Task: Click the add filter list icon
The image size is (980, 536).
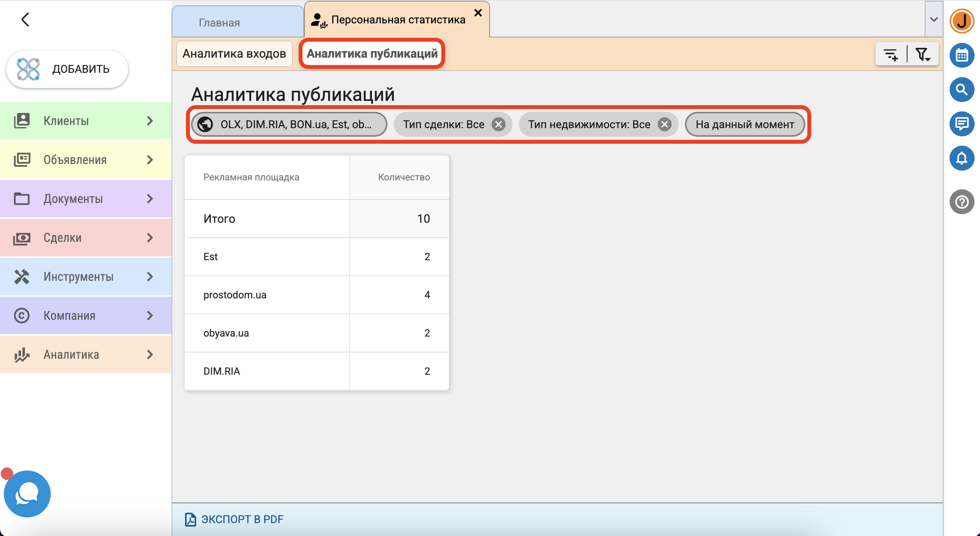Action: click(x=891, y=54)
